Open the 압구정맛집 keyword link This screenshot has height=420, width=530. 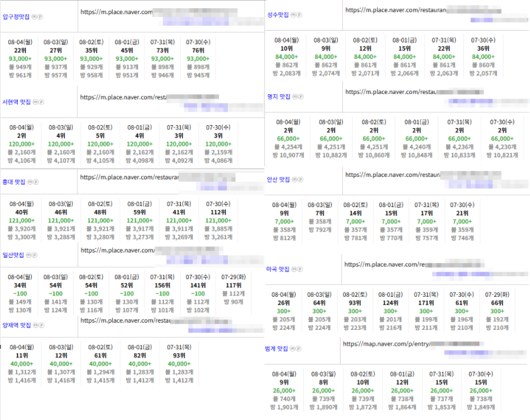[16, 17]
